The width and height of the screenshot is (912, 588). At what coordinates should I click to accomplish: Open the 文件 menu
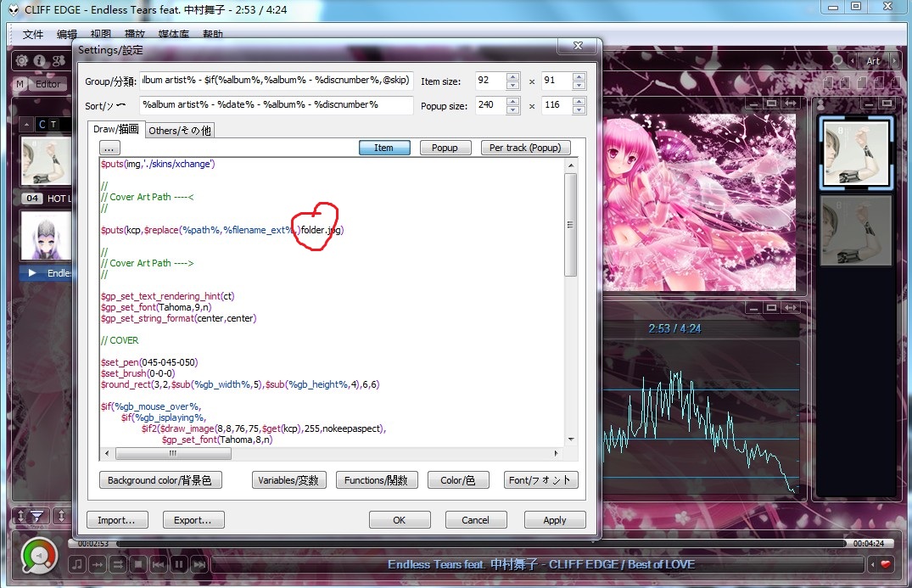[33, 34]
